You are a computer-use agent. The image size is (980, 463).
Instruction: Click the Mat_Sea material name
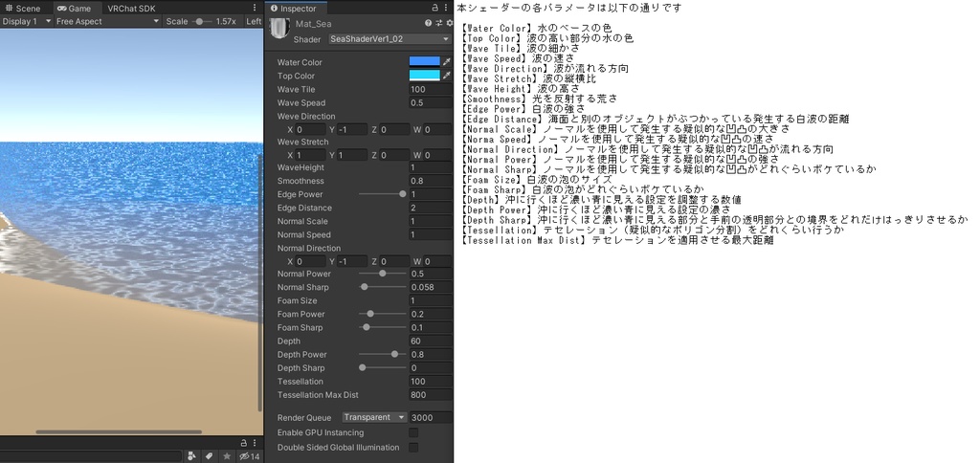point(314,24)
